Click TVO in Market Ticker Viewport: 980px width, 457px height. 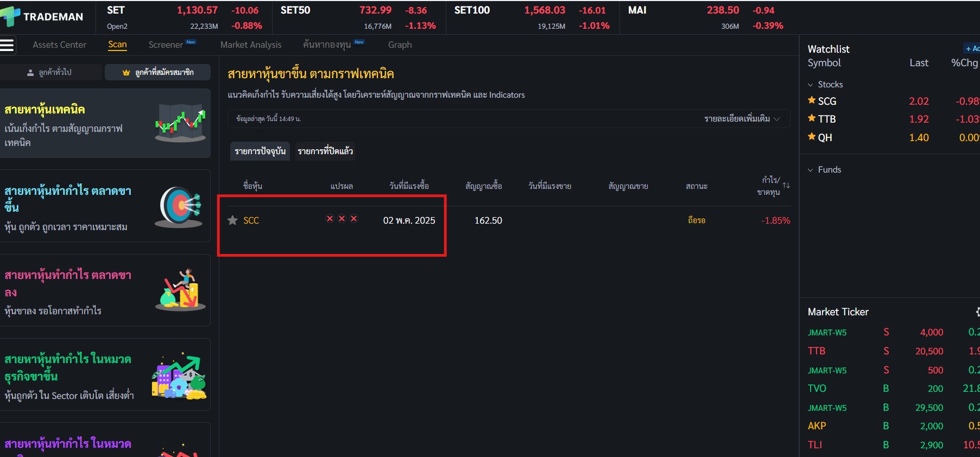point(817,389)
